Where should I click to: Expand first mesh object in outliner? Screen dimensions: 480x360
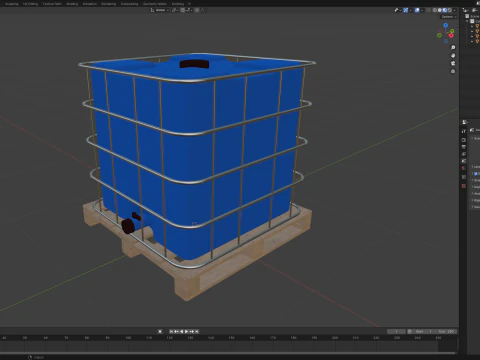point(472,26)
